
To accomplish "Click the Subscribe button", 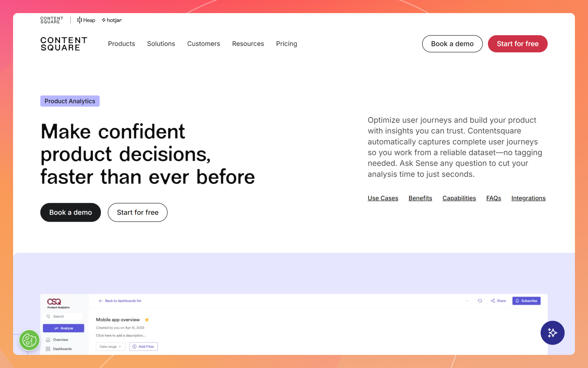I will [x=526, y=301].
